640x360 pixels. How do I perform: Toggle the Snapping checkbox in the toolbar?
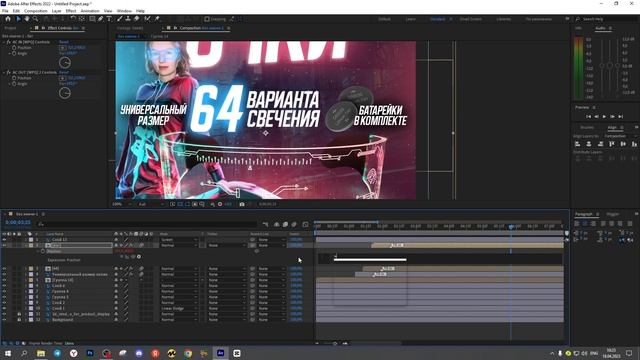(x=207, y=19)
